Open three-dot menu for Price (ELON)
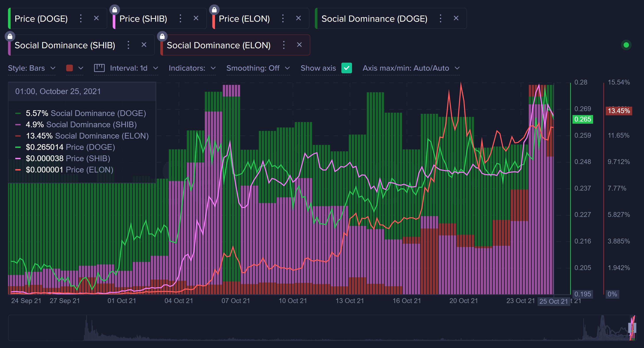 tap(283, 19)
